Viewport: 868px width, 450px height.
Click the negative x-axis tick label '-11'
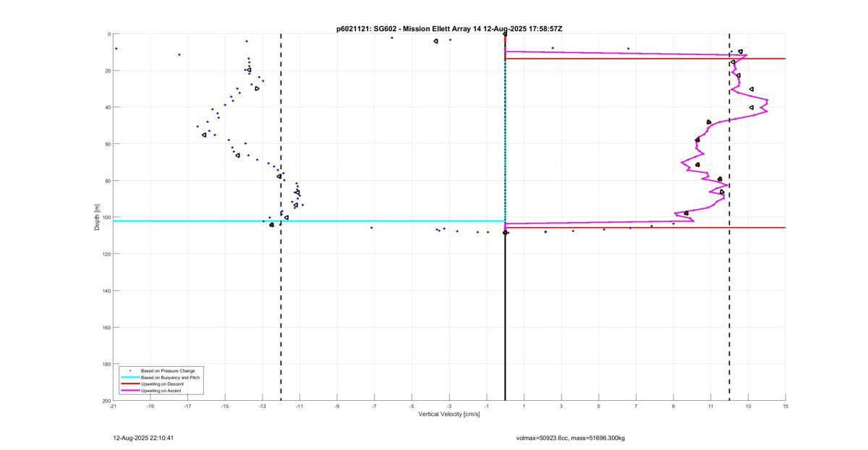(299, 406)
